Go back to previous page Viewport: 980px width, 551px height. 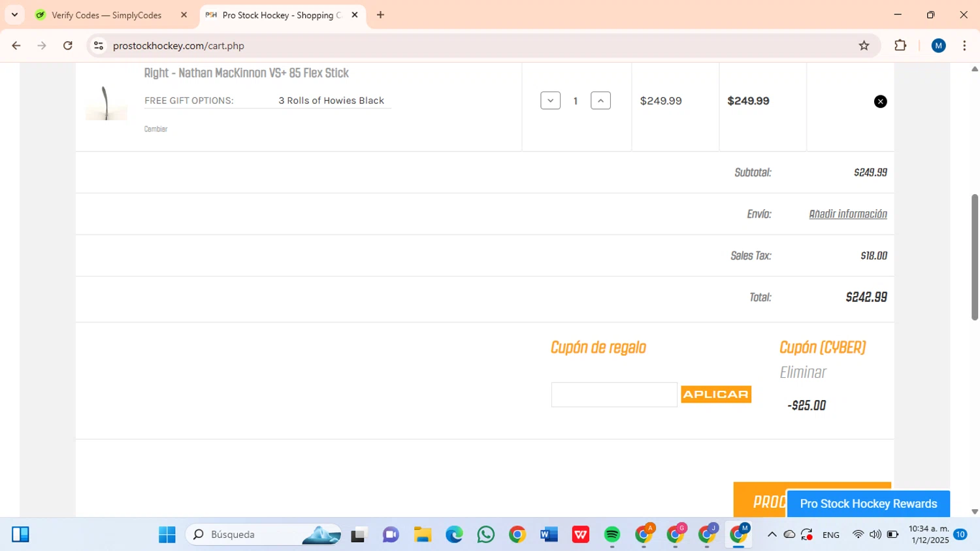coord(16,46)
